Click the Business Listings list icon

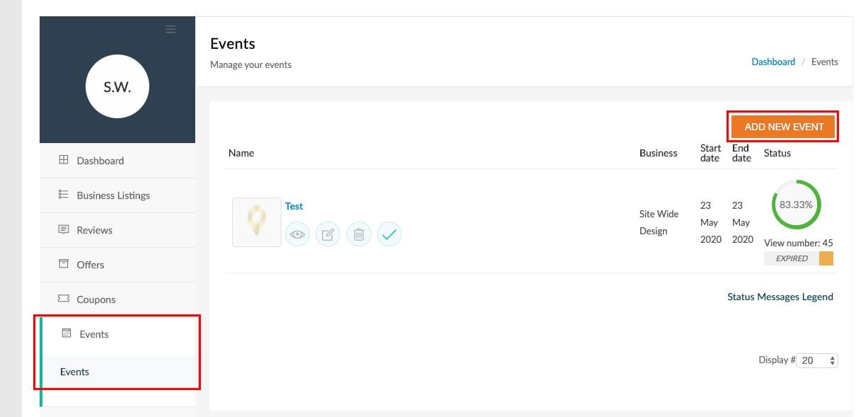[64, 195]
